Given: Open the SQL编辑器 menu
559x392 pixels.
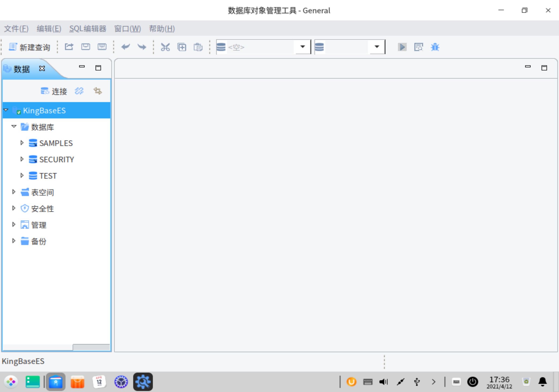Looking at the screenshot, I should (x=88, y=29).
